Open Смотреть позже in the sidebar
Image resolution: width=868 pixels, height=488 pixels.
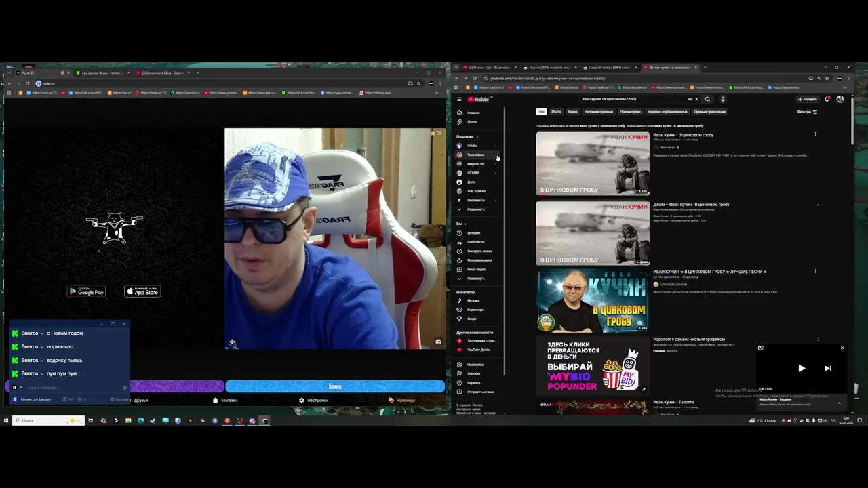(x=479, y=251)
